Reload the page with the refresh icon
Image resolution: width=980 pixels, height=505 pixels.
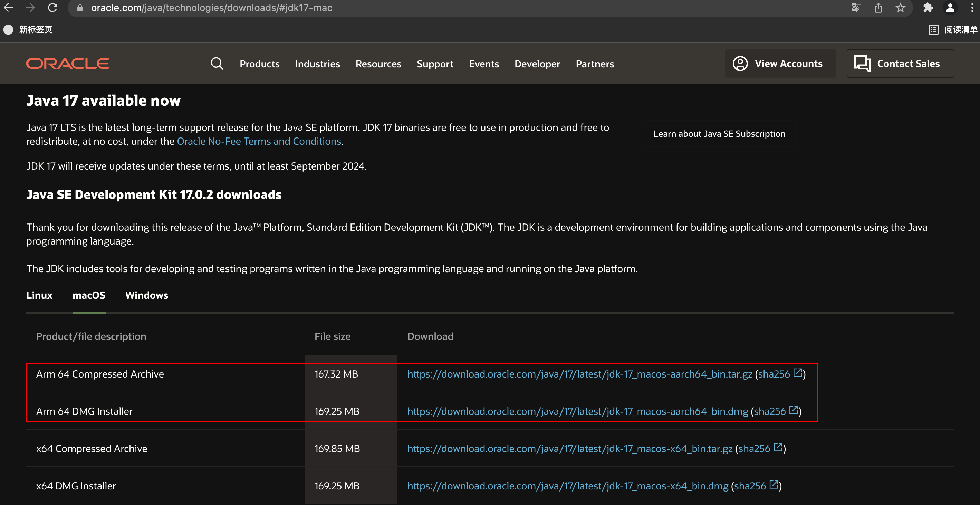[52, 8]
